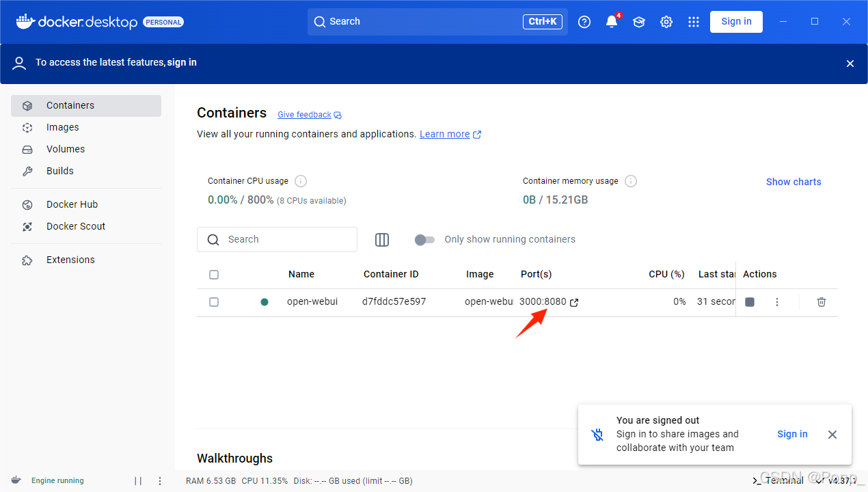Delete the open-webui container
868x492 pixels.
click(x=822, y=302)
